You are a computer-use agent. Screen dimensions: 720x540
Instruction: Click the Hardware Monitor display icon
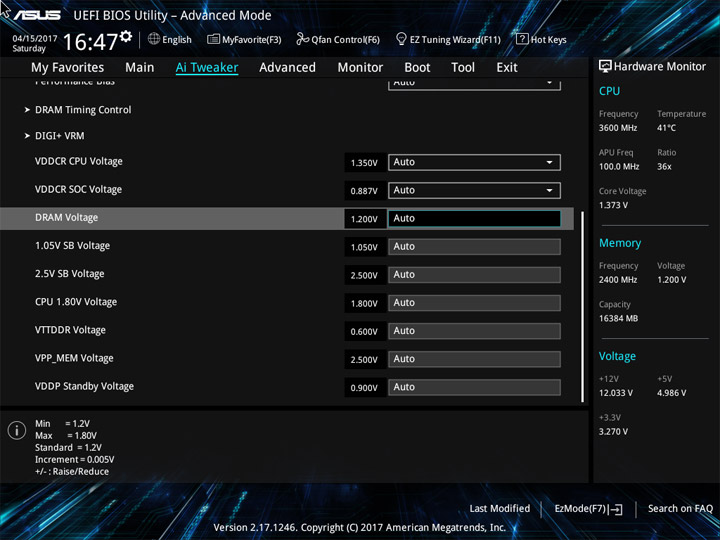tap(605, 66)
